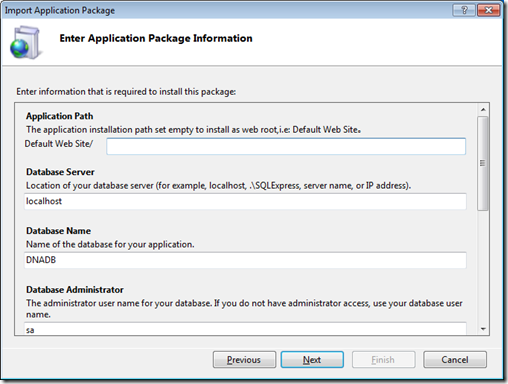
Task: Click 'The administrator user name' description
Action: pos(244,309)
